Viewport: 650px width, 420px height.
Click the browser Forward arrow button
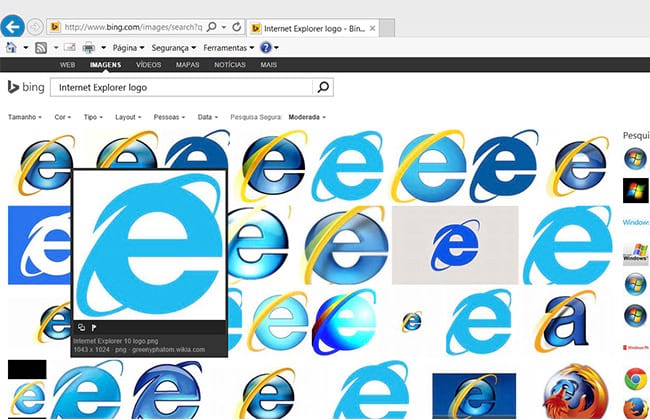[35, 27]
